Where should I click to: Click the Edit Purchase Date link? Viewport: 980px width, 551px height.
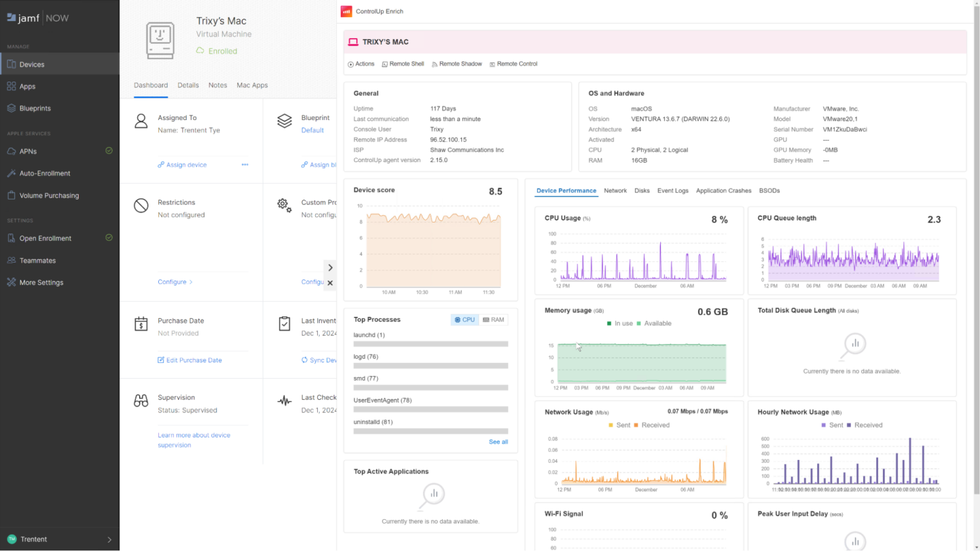pos(189,360)
